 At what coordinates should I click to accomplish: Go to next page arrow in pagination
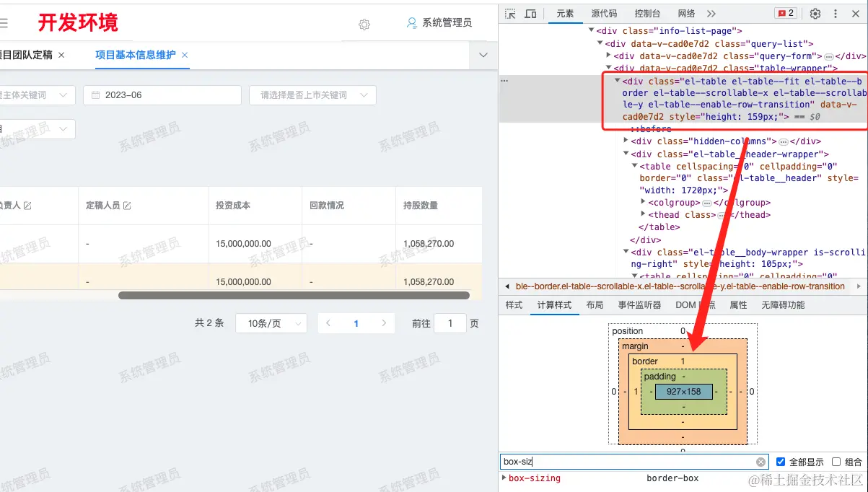coord(384,323)
